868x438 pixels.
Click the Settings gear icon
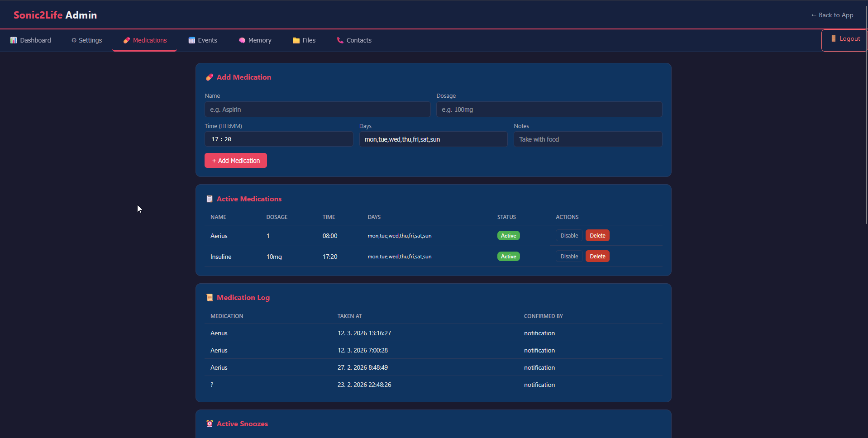click(74, 40)
